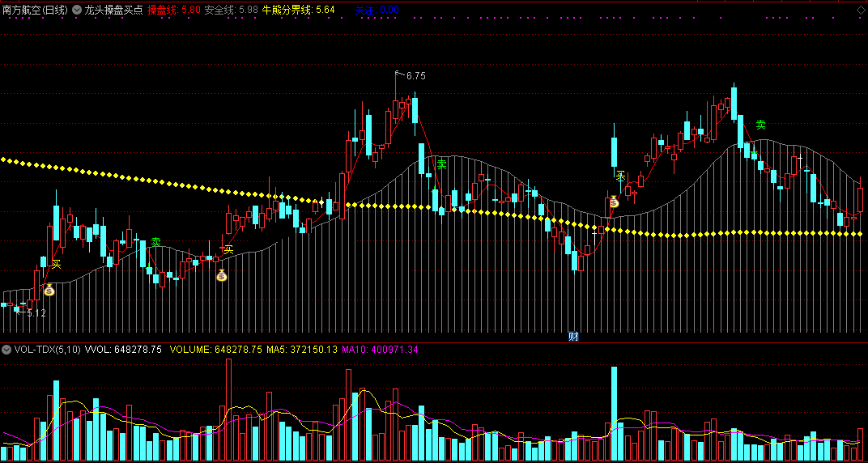Click the money bag icon below the last 买 signal
Image resolution: width=868 pixels, height=463 pixels.
[x=614, y=202]
